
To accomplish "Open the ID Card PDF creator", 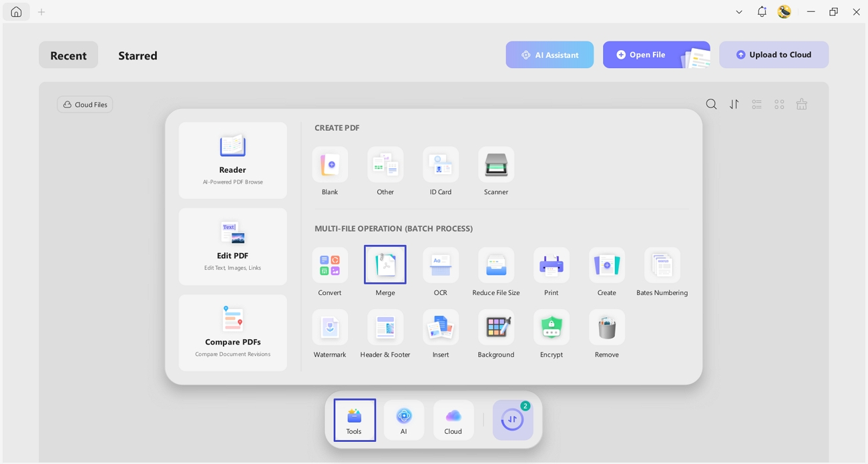I will (441, 172).
